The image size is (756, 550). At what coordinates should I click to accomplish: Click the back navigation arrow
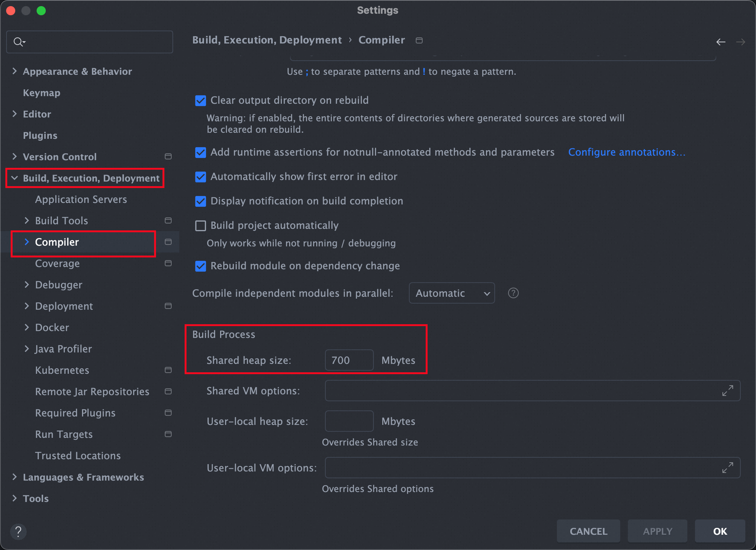point(721,42)
